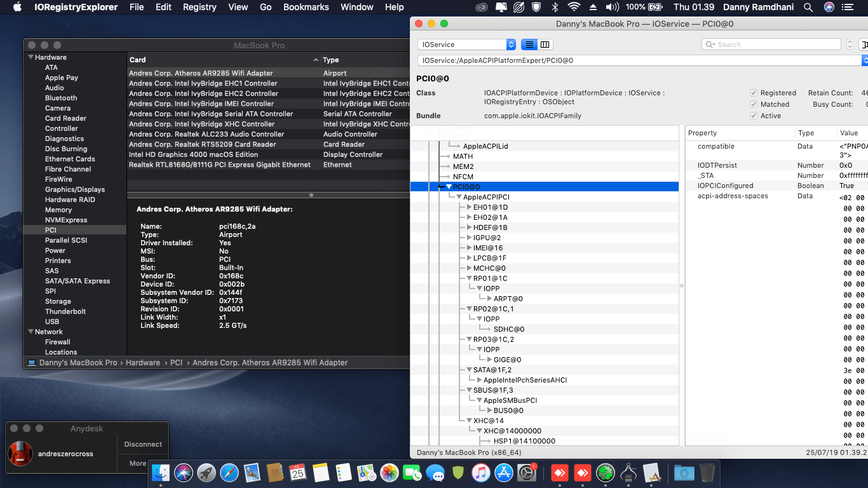Open Safari from the Dock
This screenshot has width=868, height=488.
229,472
